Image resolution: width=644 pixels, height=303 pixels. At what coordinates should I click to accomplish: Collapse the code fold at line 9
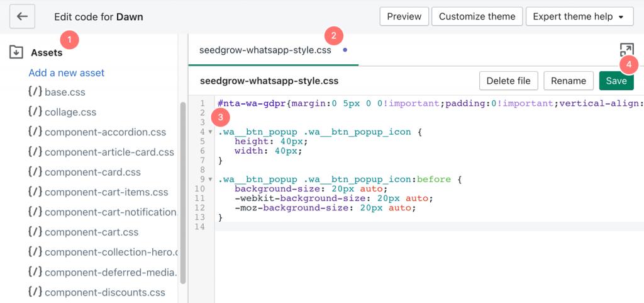tap(210, 180)
